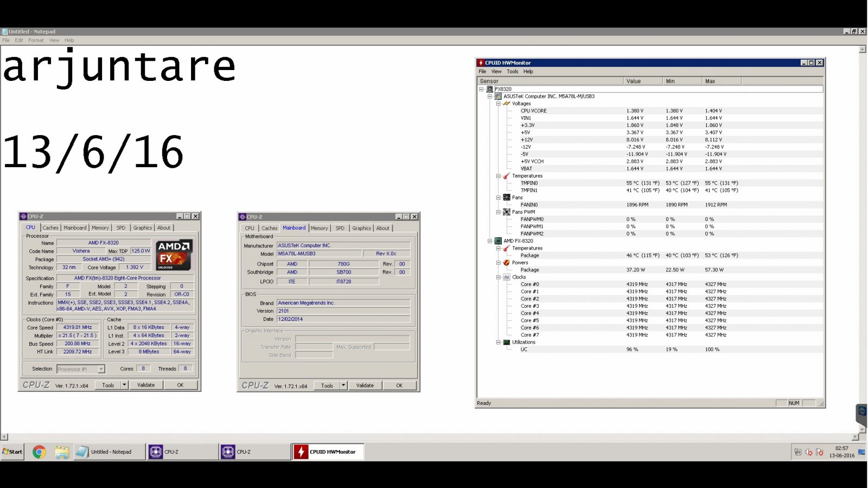This screenshot has width=868, height=488.
Task: Click the Powers flame icon
Action: (507, 263)
